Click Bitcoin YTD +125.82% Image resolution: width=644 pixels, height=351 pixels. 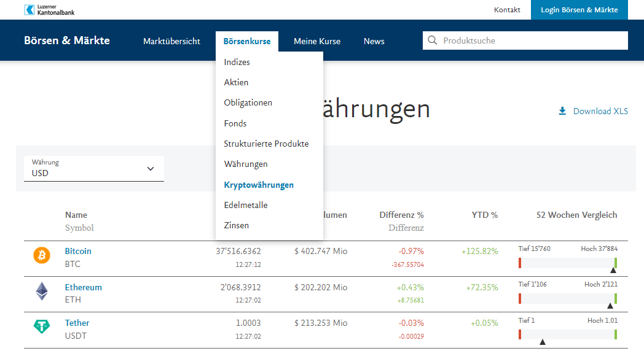coord(480,251)
